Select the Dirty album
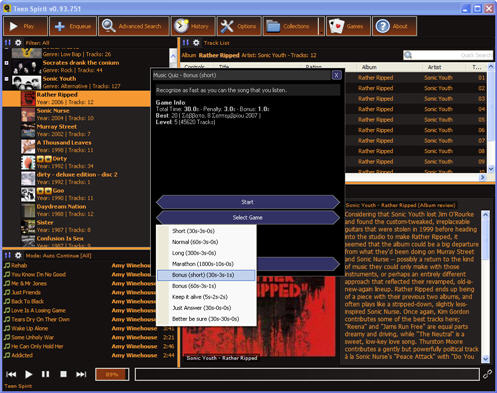The width and height of the screenshot is (497, 393). [x=77, y=162]
